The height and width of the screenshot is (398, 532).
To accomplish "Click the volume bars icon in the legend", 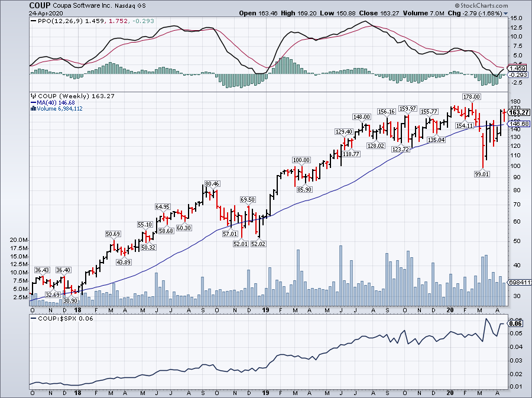I will tap(33, 109).
